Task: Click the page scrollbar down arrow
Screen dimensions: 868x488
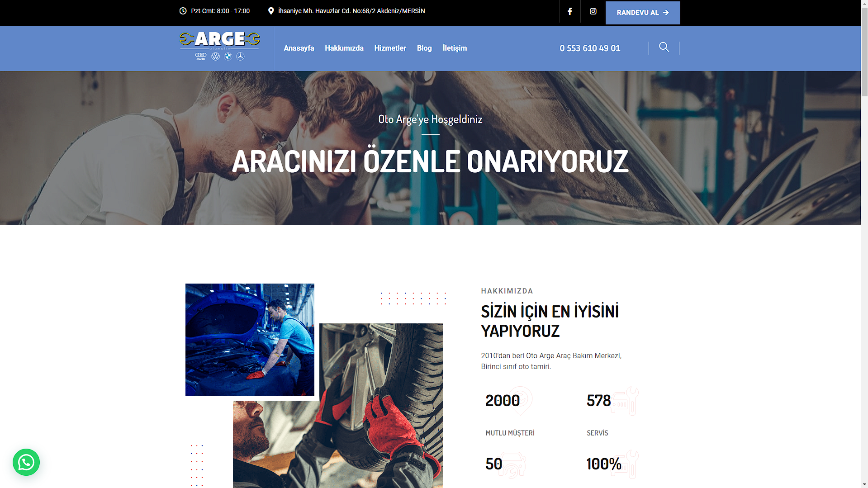Action: (864, 484)
